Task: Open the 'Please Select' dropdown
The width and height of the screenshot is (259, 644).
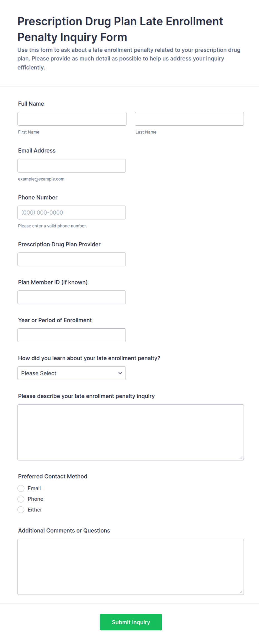Action: pos(72,373)
